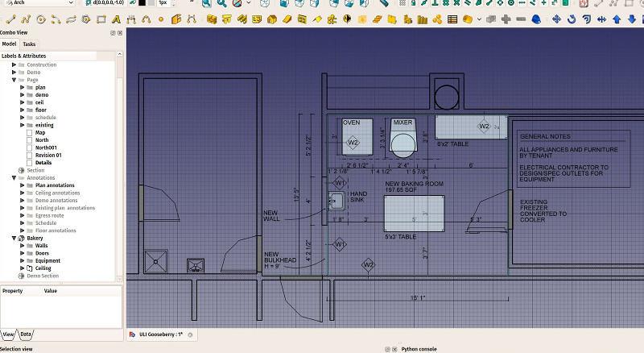Viewport: 644px width, 353px height.
Task: Expand the Construction group in tree
Action: [14, 64]
